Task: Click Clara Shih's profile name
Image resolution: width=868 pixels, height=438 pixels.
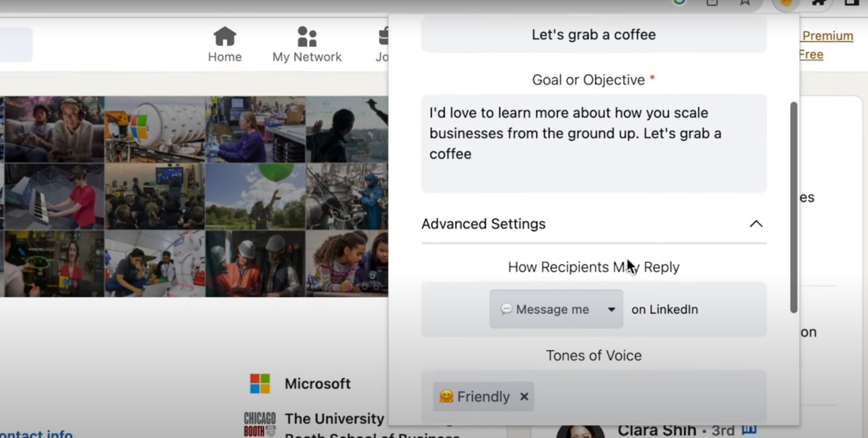Action: 657,430
